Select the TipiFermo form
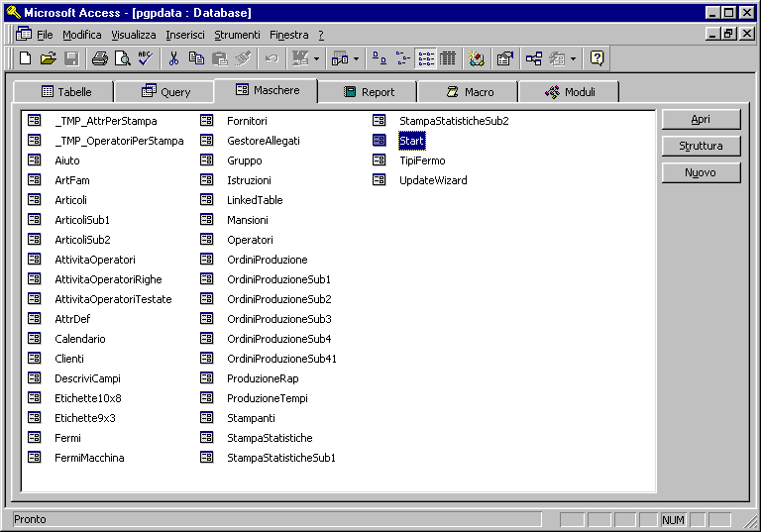The height and width of the screenshot is (532, 761). [422, 160]
